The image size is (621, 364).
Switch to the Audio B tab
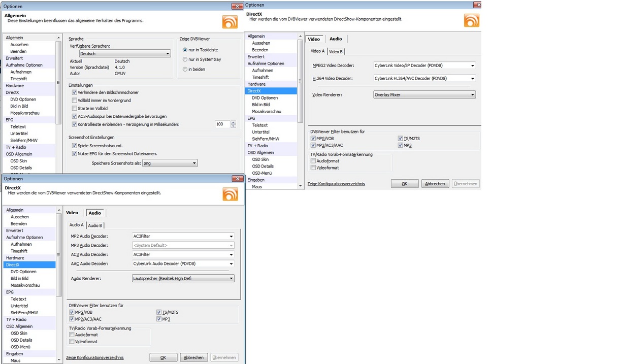(95, 225)
